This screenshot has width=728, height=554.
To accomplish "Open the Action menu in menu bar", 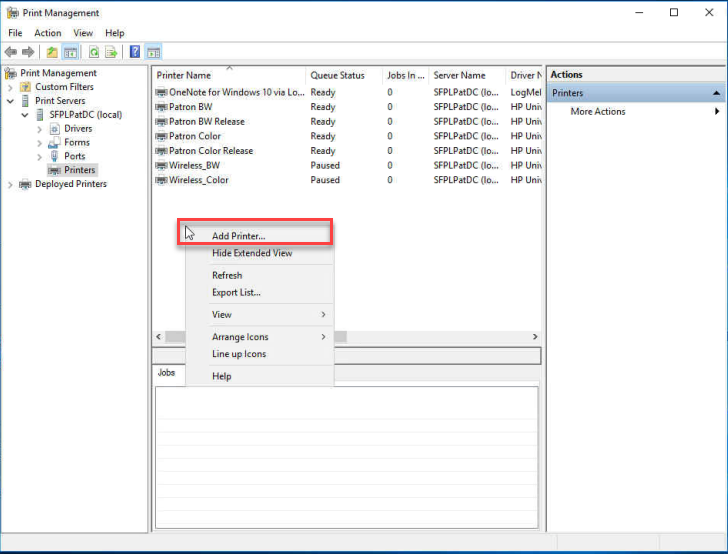I will tap(47, 33).
